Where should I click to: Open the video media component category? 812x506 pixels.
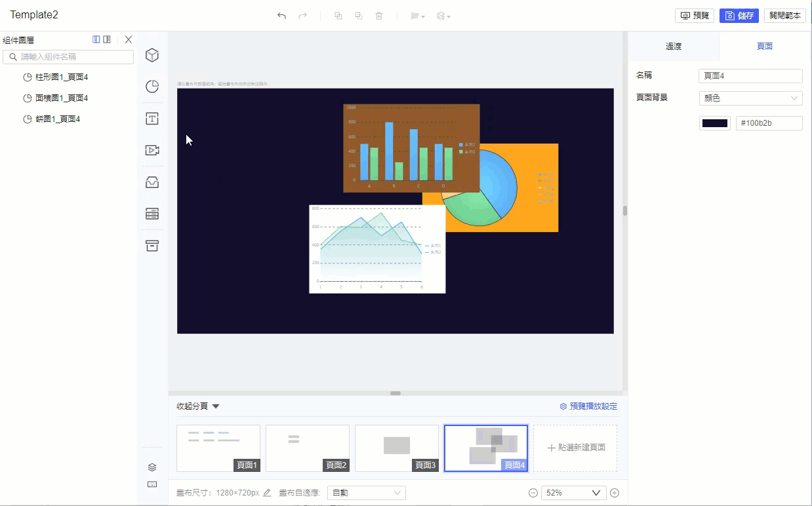pos(152,150)
